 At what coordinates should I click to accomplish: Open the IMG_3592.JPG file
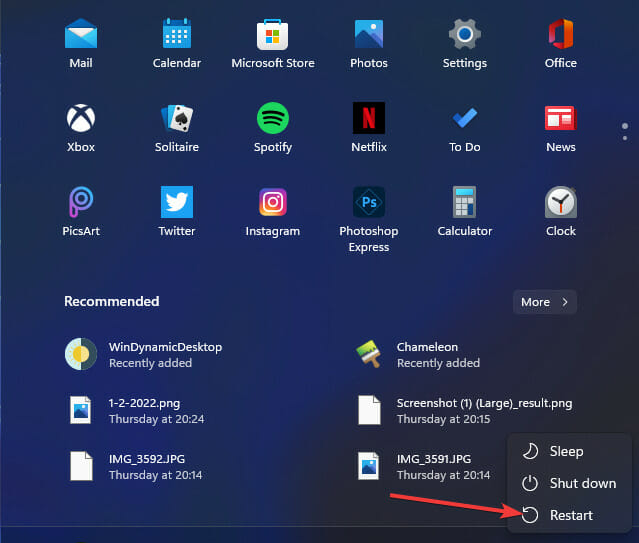[x=134, y=466]
